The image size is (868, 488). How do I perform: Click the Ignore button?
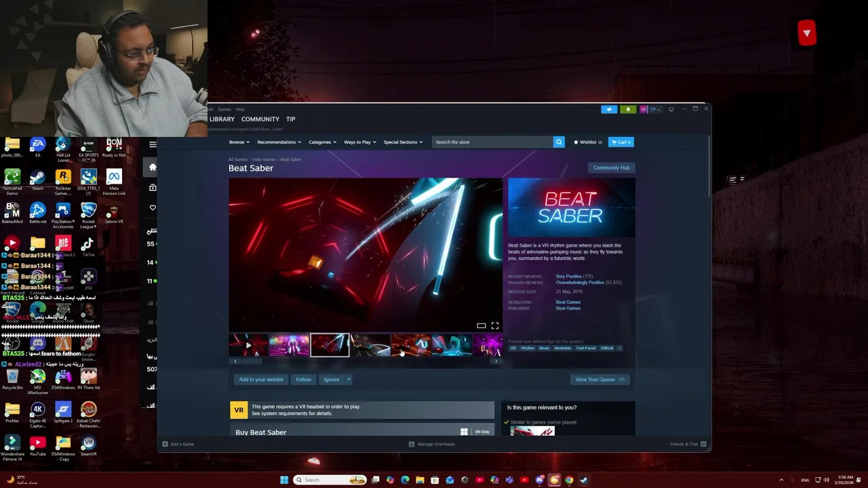(x=332, y=380)
